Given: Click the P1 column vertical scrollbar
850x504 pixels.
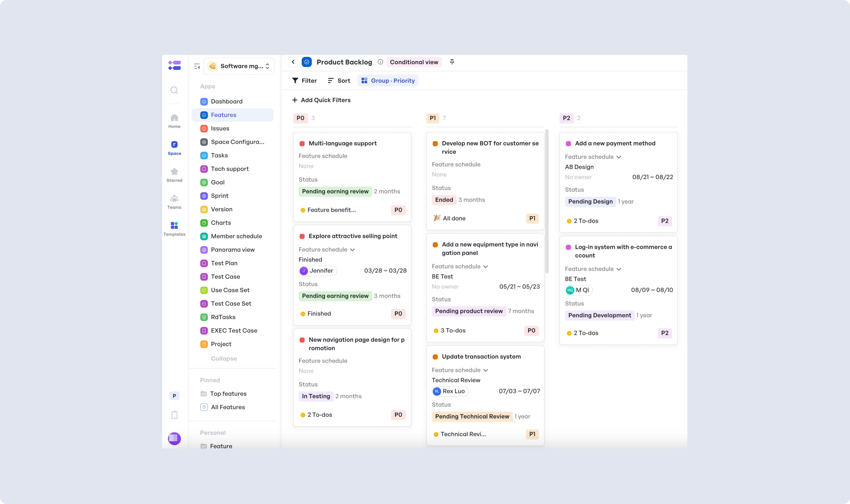Looking at the screenshot, I should 546,201.
